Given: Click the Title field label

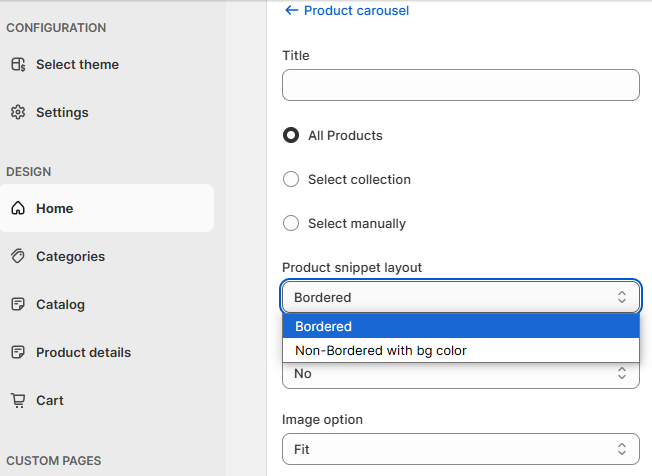Looking at the screenshot, I should click(296, 55).
